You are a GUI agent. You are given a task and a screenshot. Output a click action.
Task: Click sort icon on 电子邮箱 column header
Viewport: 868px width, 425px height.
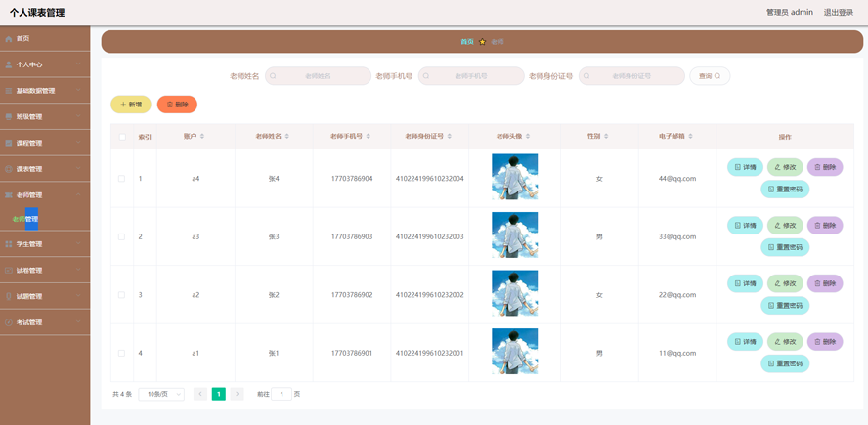(691, 137)
